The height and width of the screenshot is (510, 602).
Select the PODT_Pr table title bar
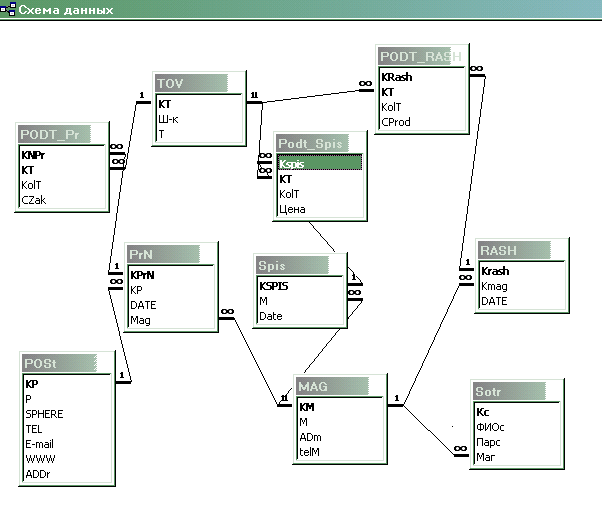tap(60, 134)
